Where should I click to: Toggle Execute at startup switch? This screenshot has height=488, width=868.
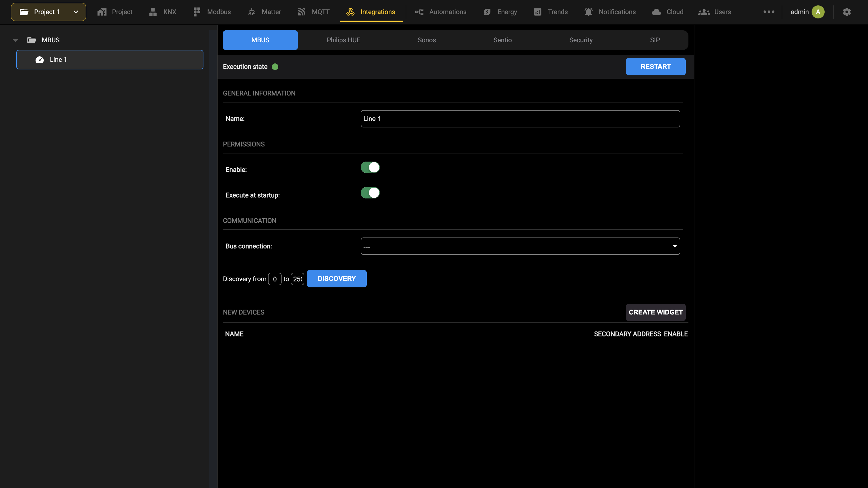pos(370,193)
